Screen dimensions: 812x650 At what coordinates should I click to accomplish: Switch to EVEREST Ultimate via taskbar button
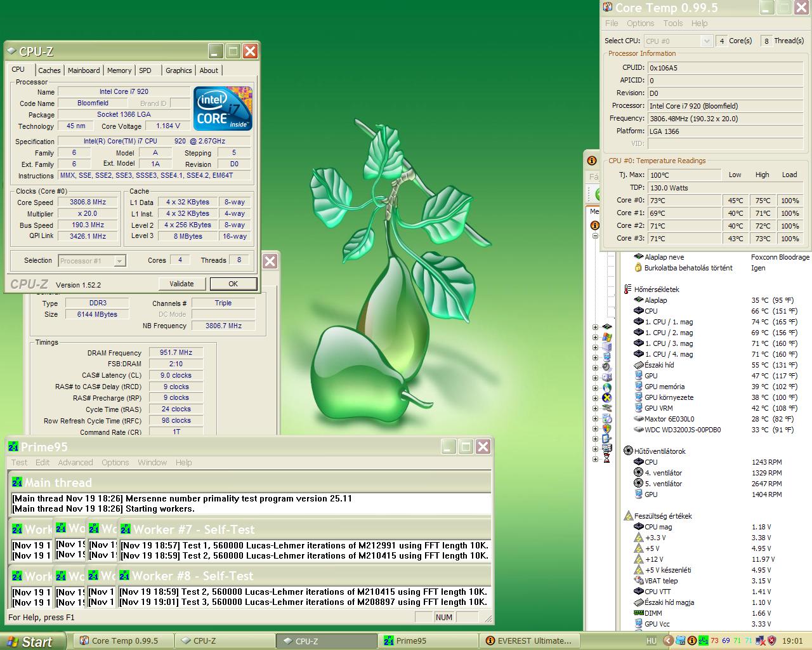pyautogui.click(x=529, y=641)
